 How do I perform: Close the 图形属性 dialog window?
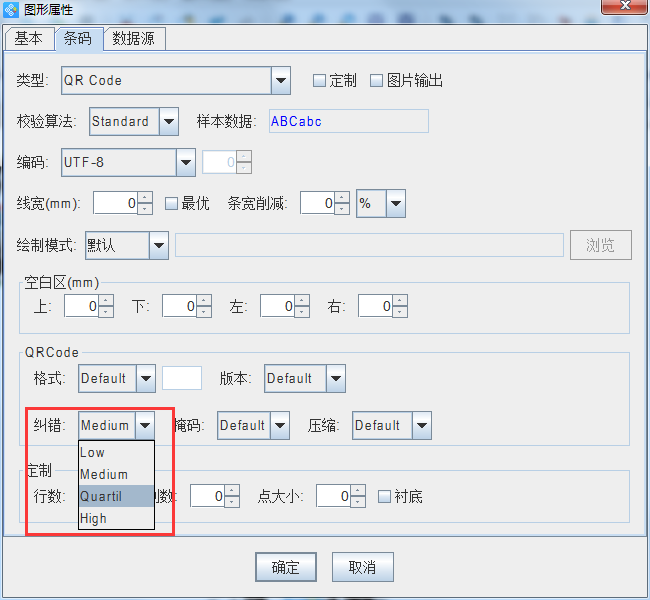pos(623,12)
